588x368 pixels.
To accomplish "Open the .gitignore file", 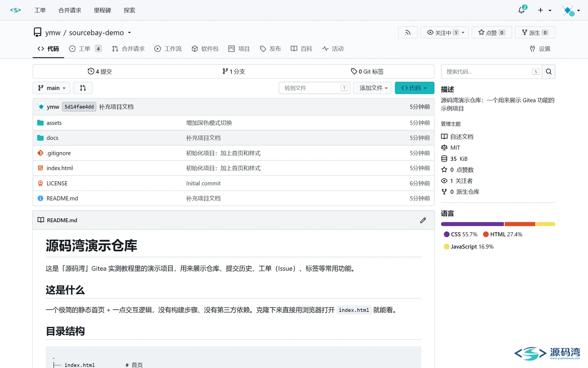I will tap(58, 153).
